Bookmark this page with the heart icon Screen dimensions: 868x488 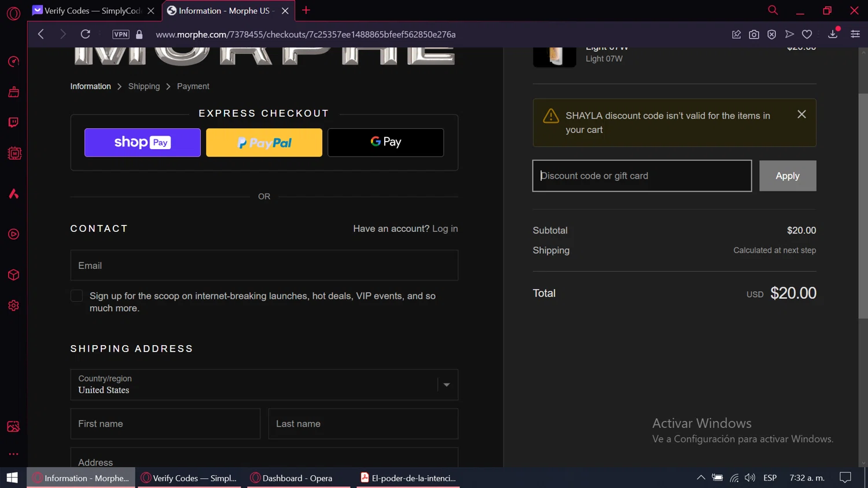tap(807, 34)
